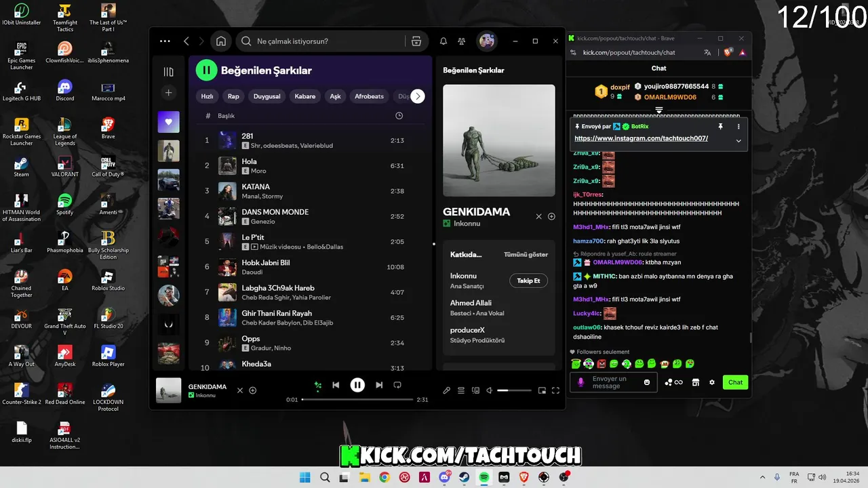This screenshot has width=868, height=488.
Task: Close the now playing side panel
Action: click(x=539, y=216)
